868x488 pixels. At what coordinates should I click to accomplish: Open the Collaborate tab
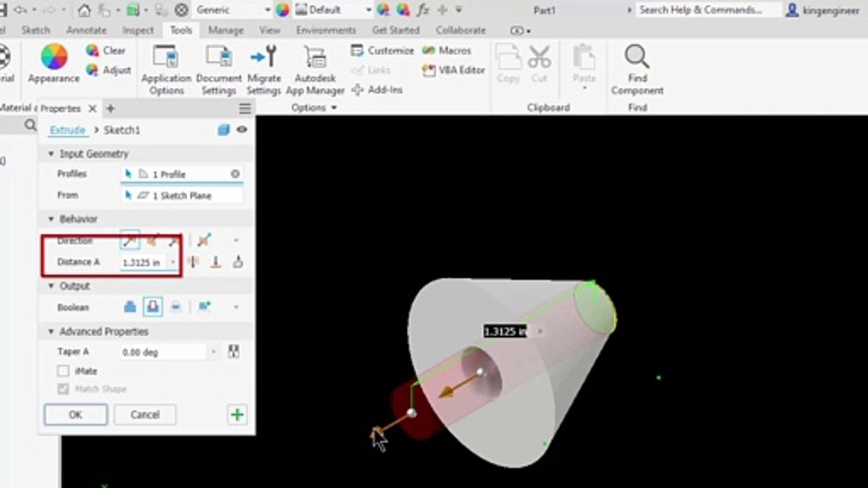pos(460,30)
